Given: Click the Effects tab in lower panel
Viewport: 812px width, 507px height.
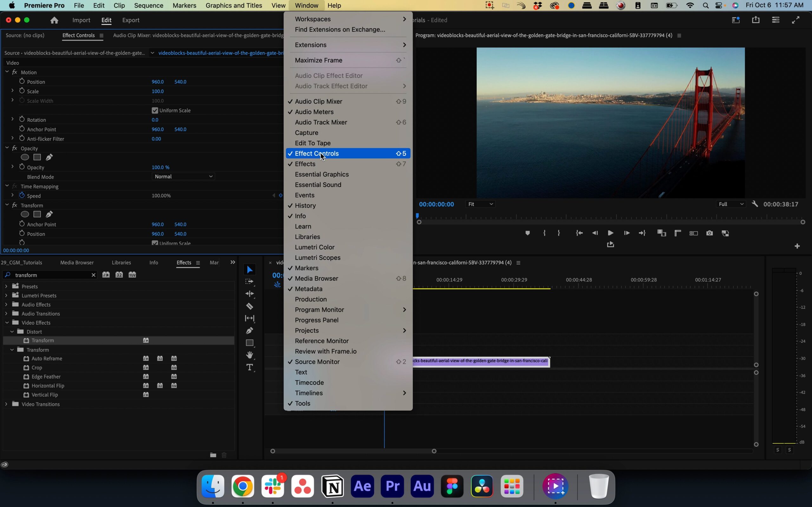Looking at the screenshot, I should tap(184, 262).
